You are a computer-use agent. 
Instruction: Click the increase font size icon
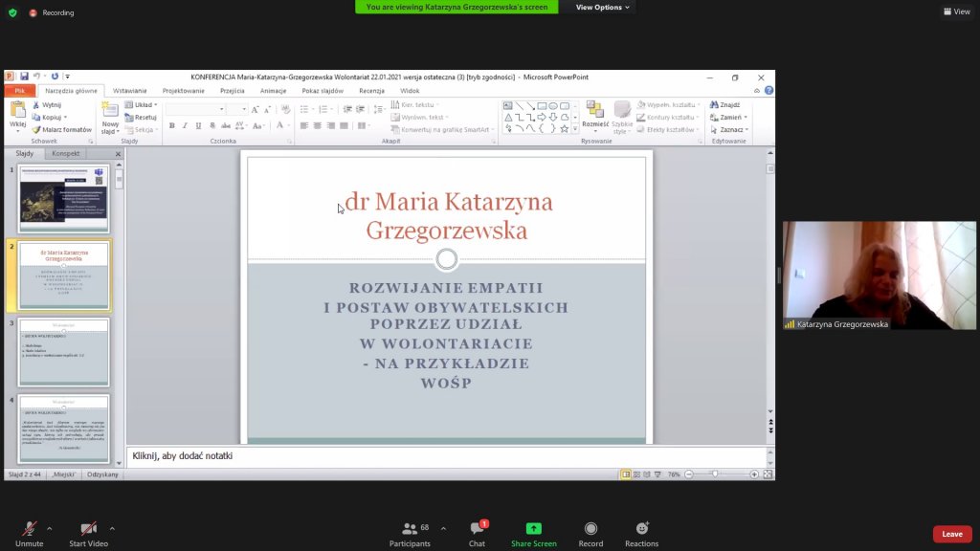click(x=255, y=109)
